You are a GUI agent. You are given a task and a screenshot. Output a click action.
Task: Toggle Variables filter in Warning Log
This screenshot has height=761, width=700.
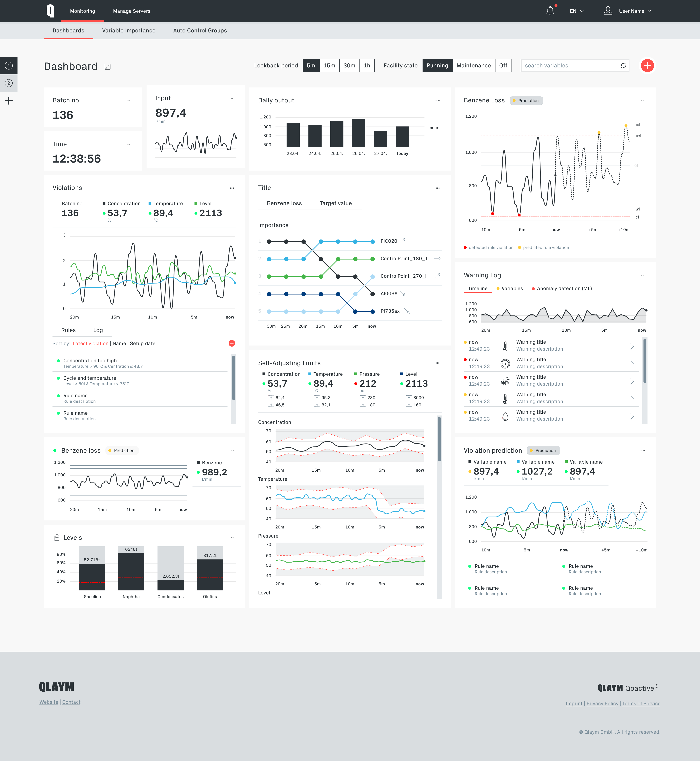510,288
